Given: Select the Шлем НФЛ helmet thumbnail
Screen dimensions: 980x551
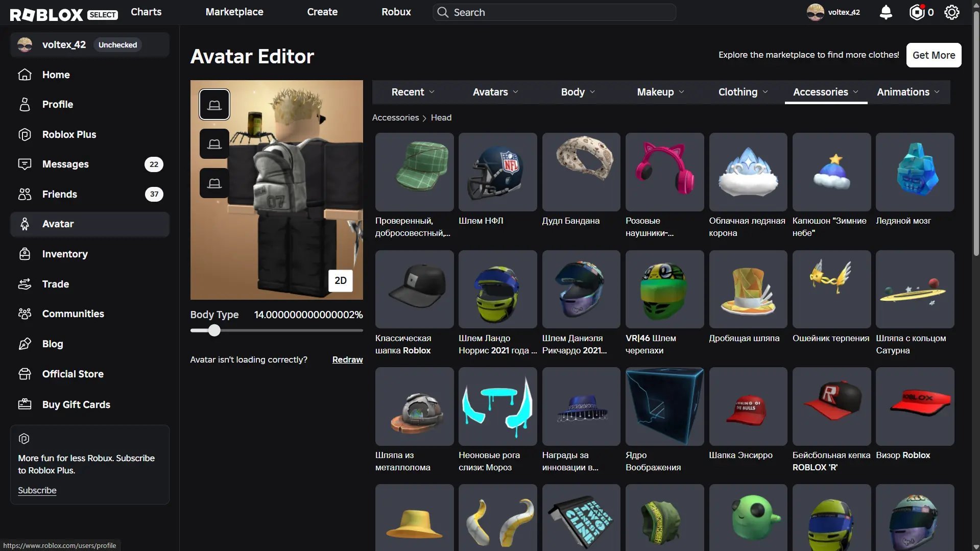Looking at the screenshot, I should (x=497, y=172).
